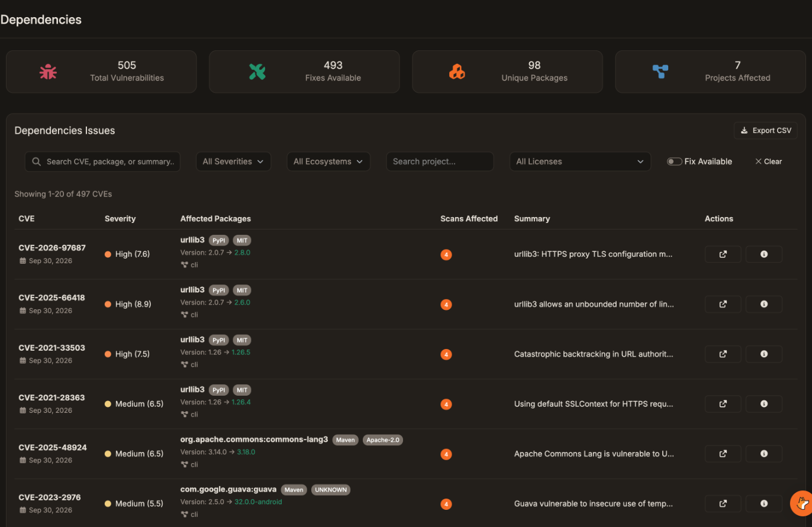Sort by the Severity column header

click(x=120, y=219)
